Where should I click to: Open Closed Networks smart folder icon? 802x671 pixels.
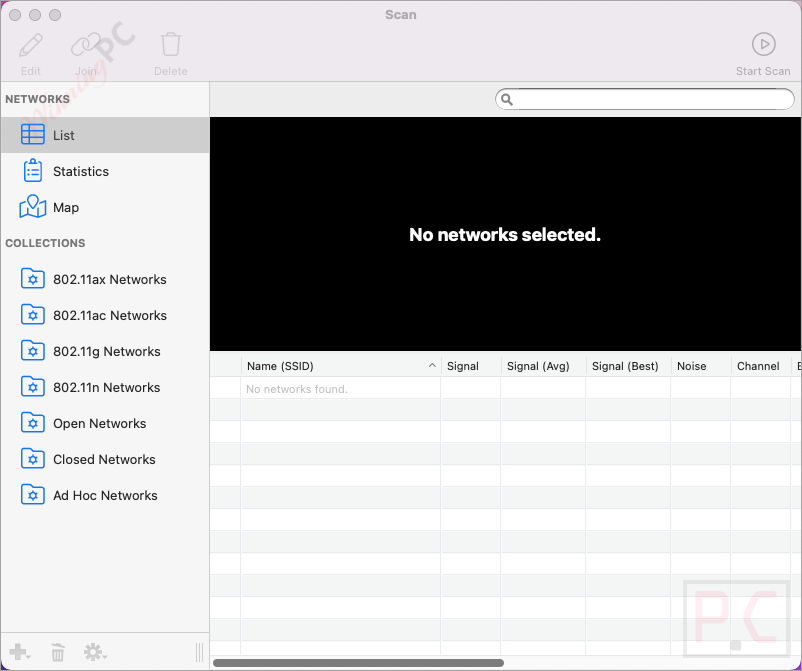pos(33,459)
